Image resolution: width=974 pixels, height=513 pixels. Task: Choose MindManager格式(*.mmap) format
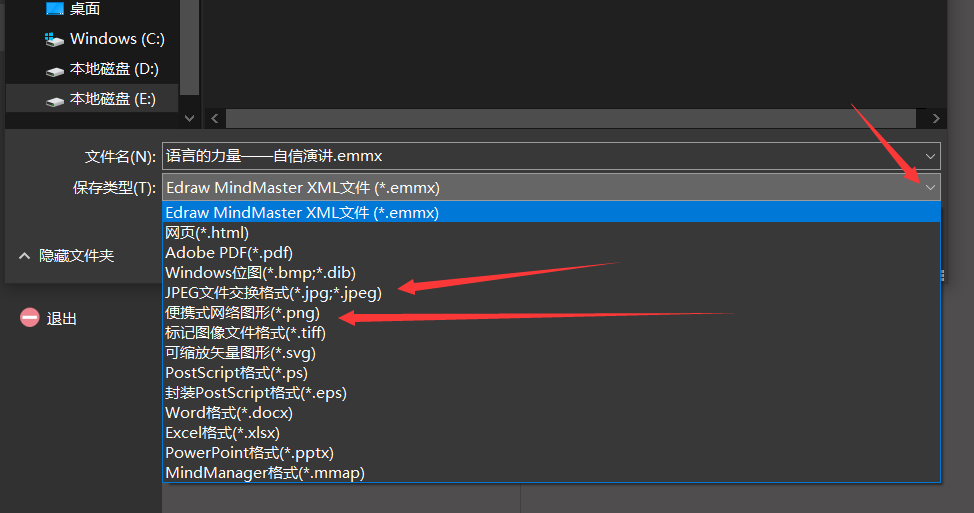552,473
